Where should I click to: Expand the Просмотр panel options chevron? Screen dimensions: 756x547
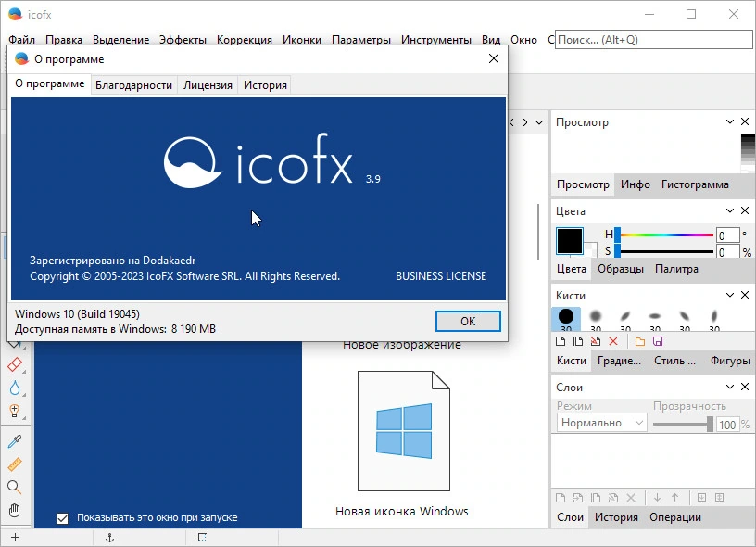click(730, 122)
